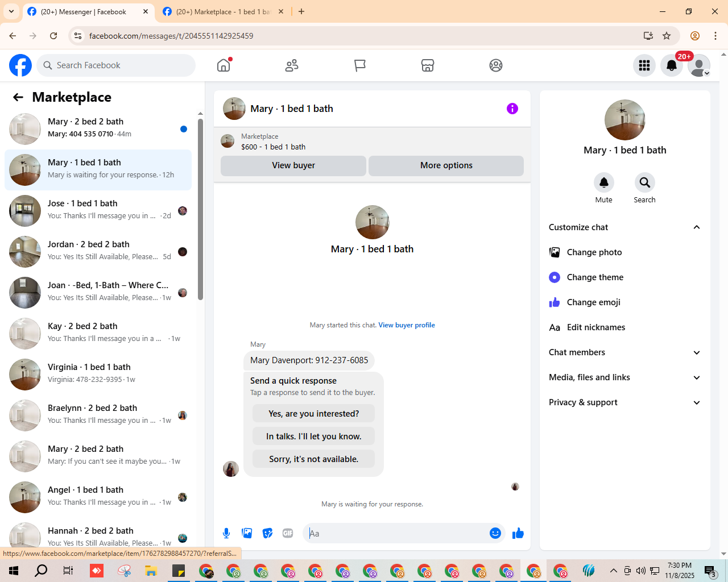
Task: Send a thumbs-up like
Action: point(518,533)
